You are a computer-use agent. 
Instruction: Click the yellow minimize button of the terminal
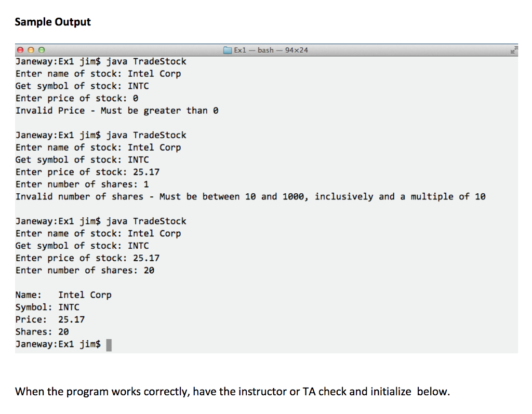[x=31, y=50]
